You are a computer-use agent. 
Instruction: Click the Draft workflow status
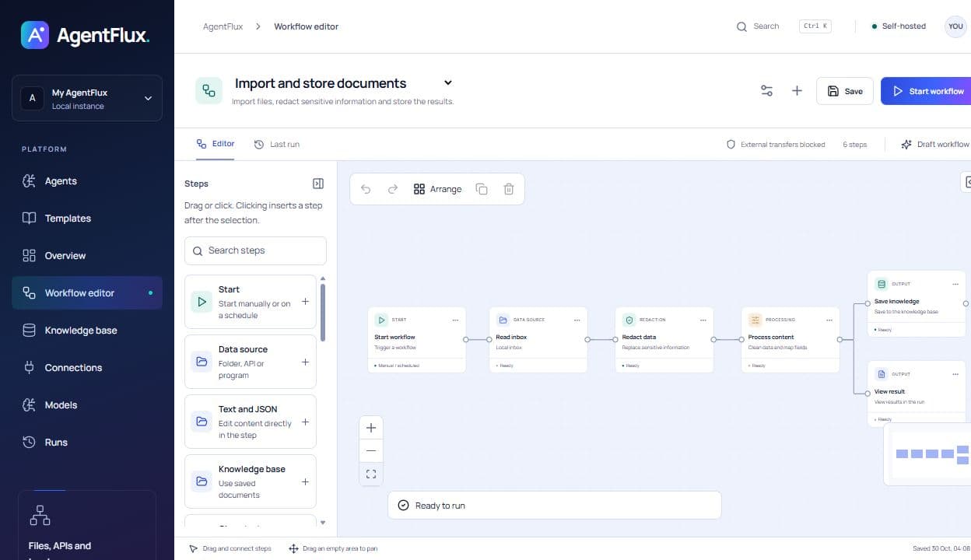[935, 145]
